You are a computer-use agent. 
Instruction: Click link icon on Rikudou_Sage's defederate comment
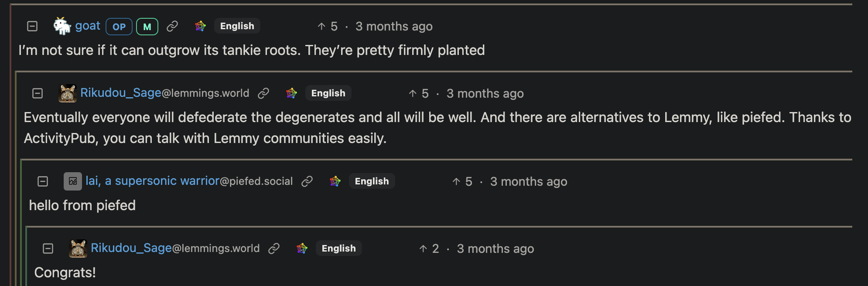263,93
